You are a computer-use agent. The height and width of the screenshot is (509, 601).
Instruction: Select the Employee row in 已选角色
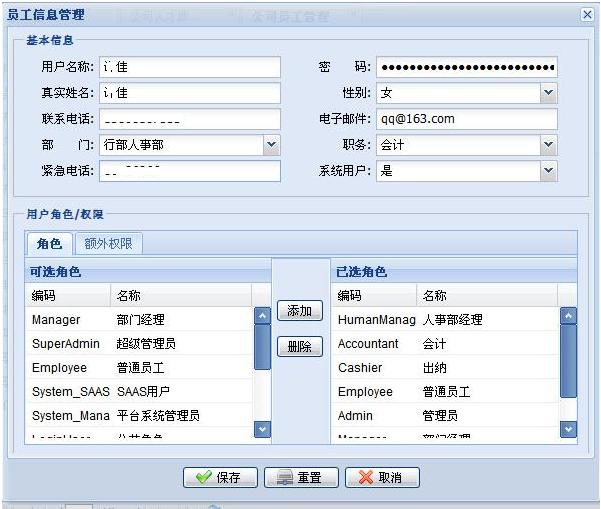click(x=445, y=391)
